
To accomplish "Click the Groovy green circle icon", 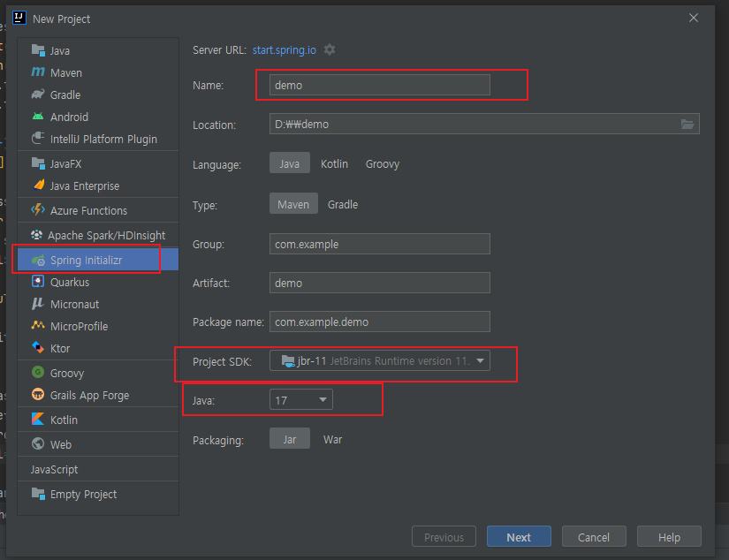I will click(38, 372).
